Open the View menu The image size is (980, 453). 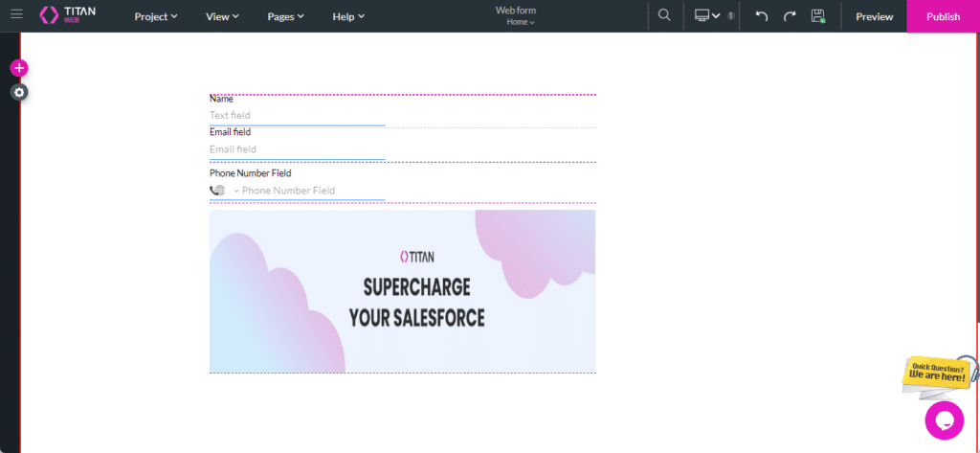(222, 16)
